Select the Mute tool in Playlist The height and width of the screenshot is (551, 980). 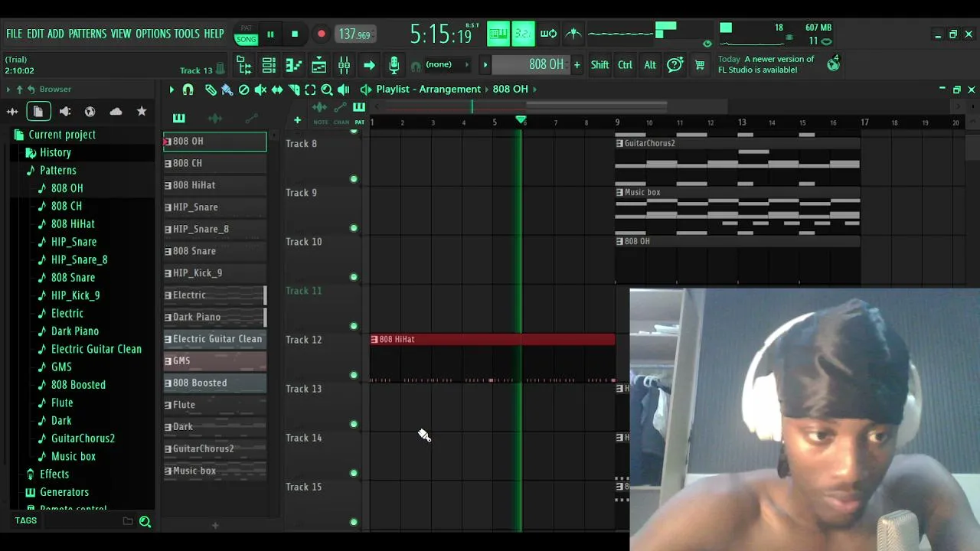(260, 90)
